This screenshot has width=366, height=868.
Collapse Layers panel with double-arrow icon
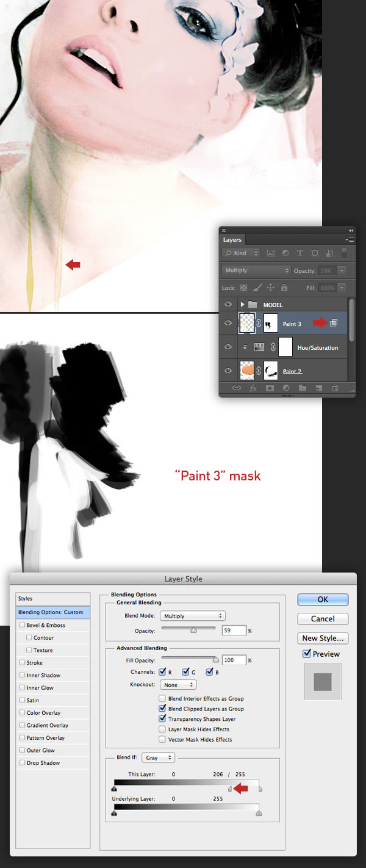tap(351, 230)
